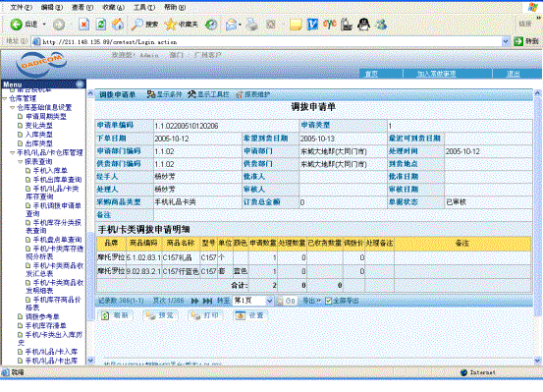Click the printer icon in browser toolbar
The width and height of the screenshot is (543, 392).
click(252, 25)
